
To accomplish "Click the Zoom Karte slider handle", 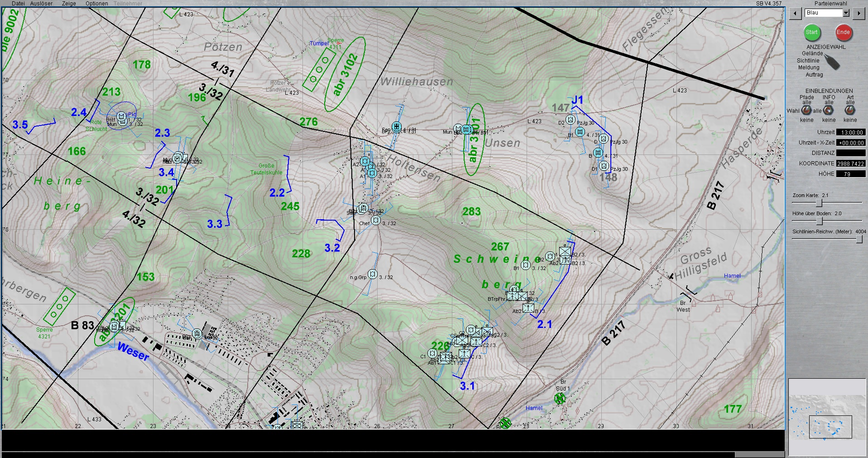I will point(819,203).
